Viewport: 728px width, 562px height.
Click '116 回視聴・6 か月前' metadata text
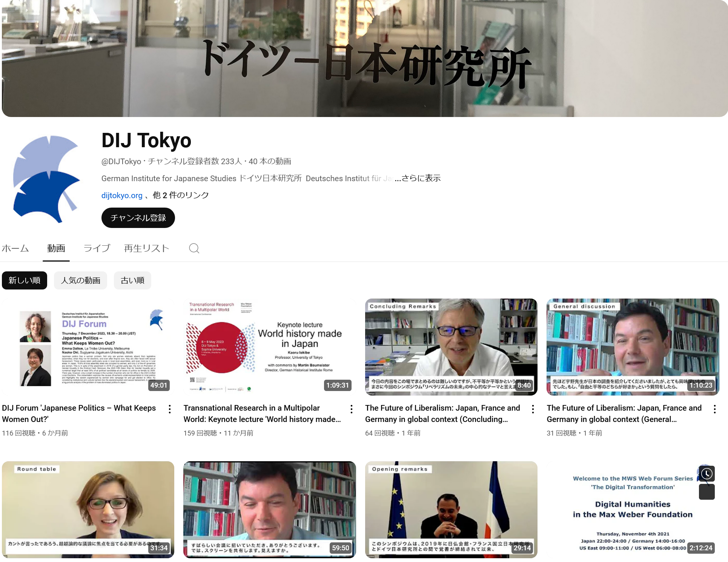coord(35,433)
